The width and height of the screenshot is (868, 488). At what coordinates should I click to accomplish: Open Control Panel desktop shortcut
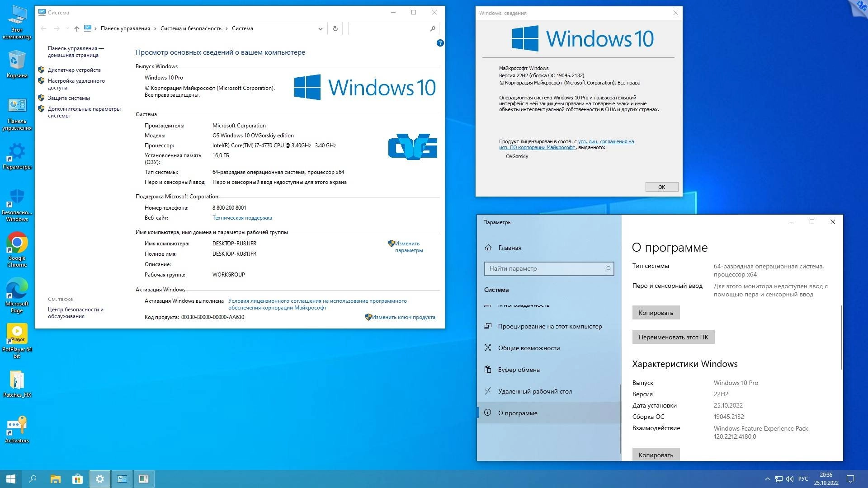pyautogui.click(x=17, y=114)
